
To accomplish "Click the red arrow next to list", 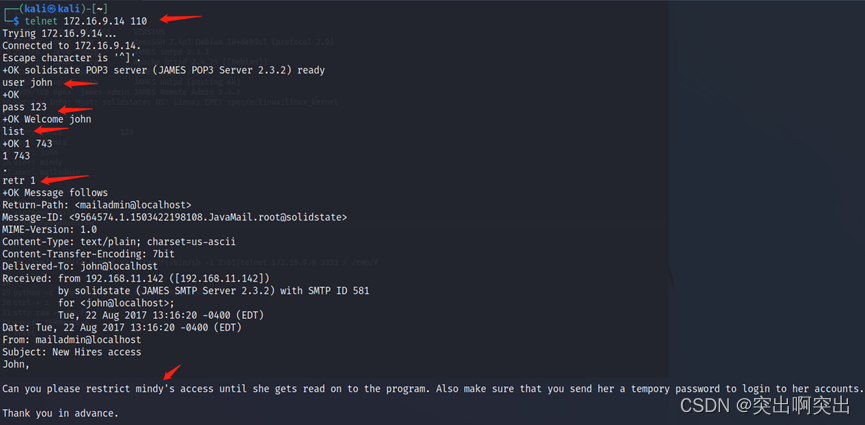I will (51, 131).
